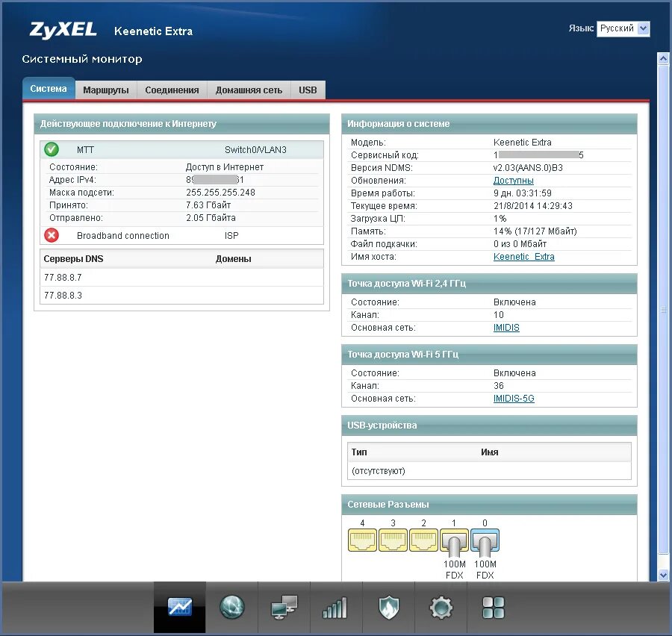Click the 2.4 GHz channel value 10
Viewport: 672px width, 636px height.
(x=499, y=315)
